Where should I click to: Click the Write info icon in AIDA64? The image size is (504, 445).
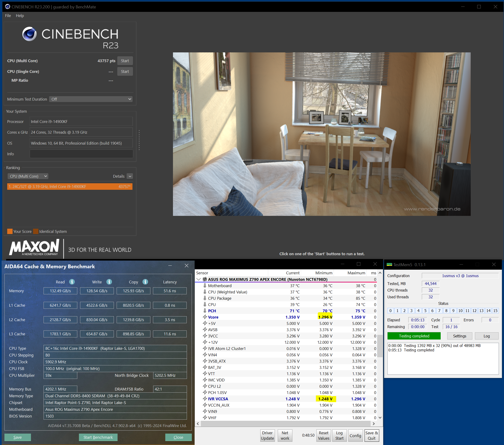point(109,282)
